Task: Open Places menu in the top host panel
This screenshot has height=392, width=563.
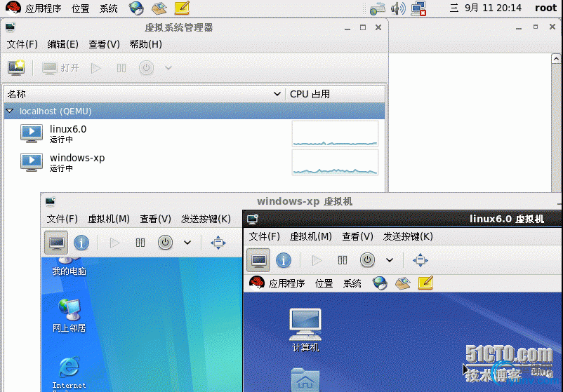Action: tap(81, 8)
